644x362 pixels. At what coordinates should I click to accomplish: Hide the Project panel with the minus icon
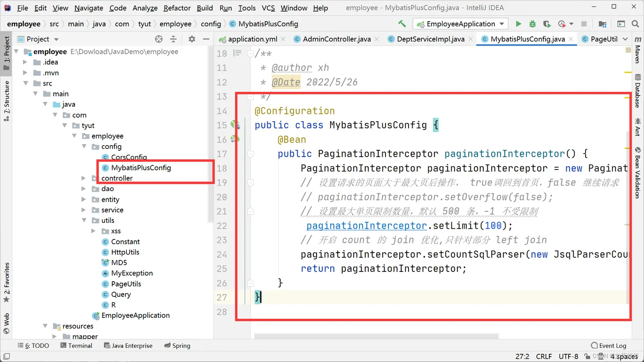point(206,39)
